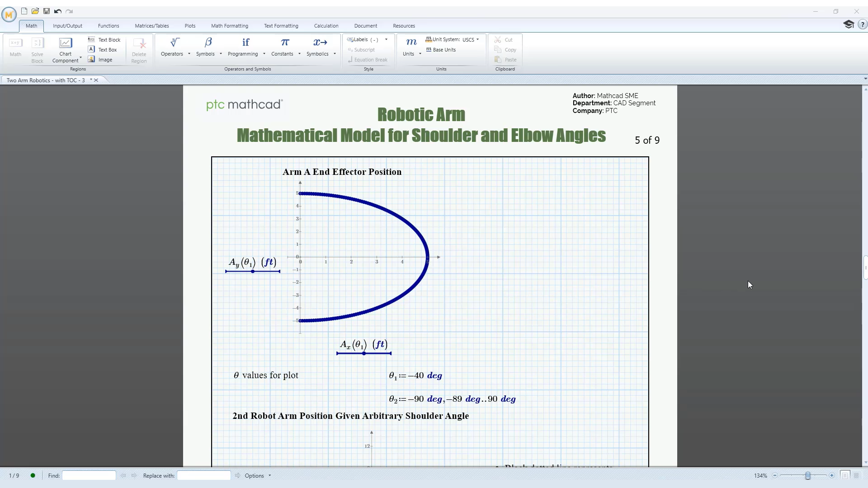Screen dimensions: 868x488
Task: Open the Symbolics operators icon
Action: (320, 43)
